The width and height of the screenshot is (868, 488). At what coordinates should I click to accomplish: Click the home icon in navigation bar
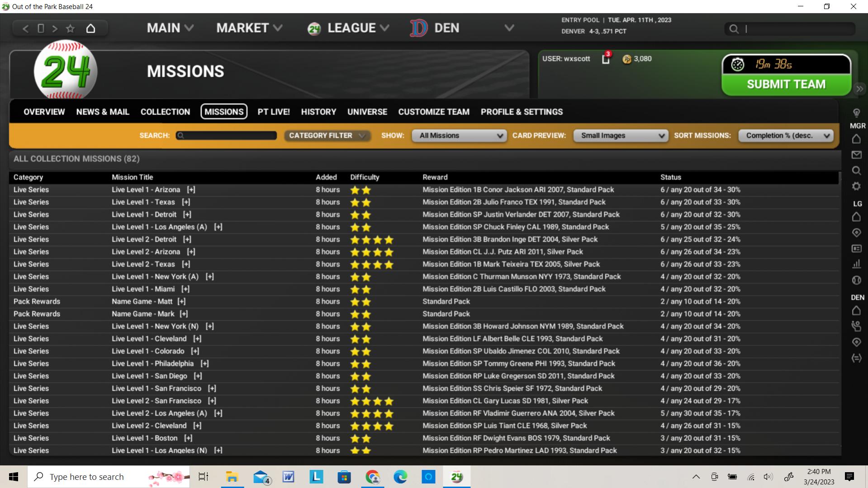(x=91, y=29)
